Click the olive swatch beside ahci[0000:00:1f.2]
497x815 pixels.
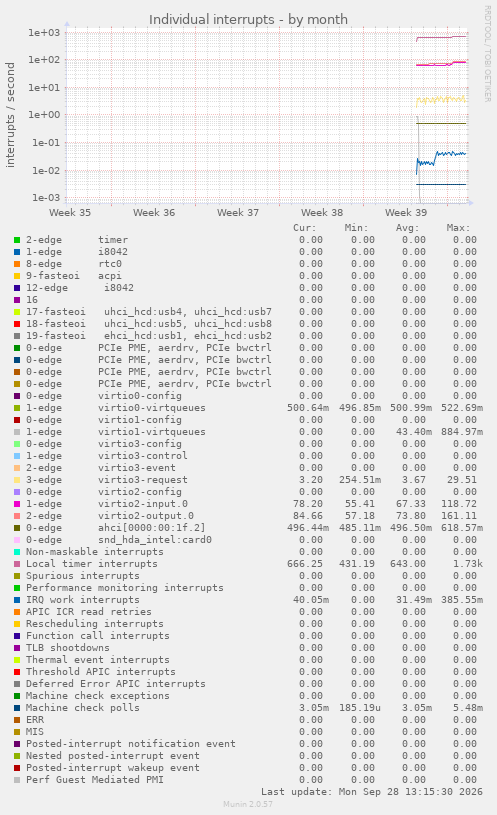17,528
